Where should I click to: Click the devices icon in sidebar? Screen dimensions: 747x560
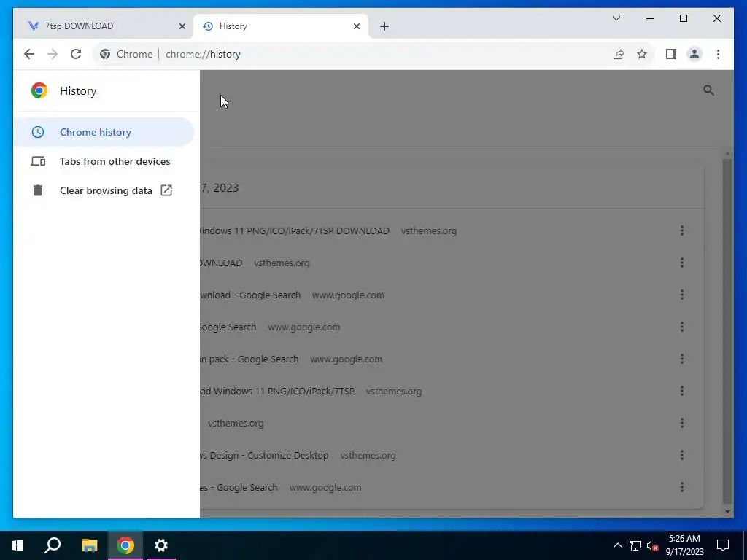coord(38,161)
